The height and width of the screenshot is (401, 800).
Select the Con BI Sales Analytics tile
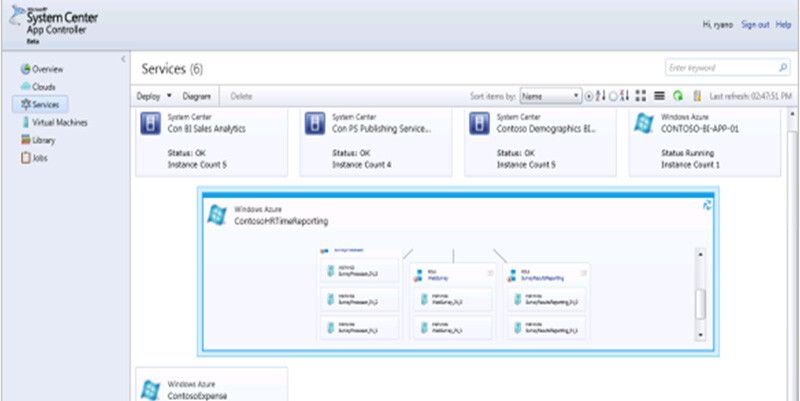[x=211, y=142]
